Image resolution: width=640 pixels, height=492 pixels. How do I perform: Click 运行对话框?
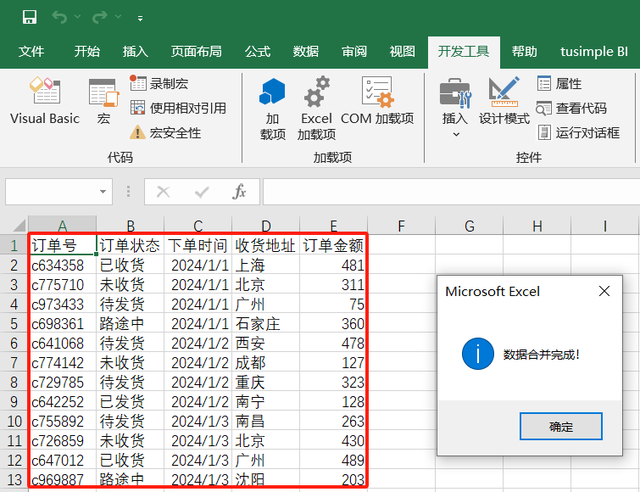578,132
